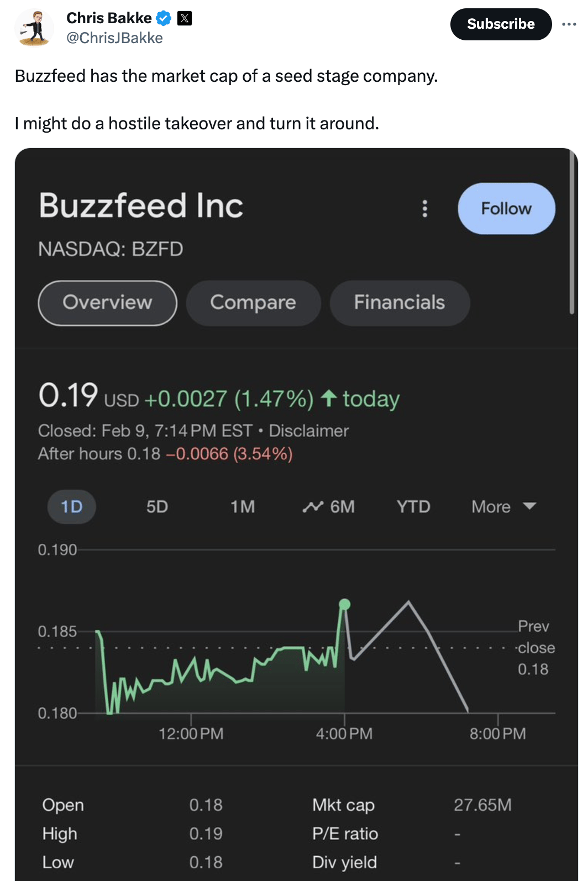Subscribe to Chris Bakke
Image resolution: width=588 pixels, height=881 pixels.
[x=501, y=24]
